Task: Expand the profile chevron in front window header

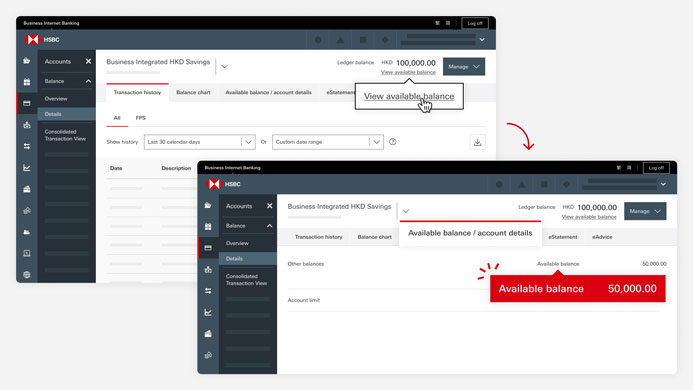Action: [663, 184]
